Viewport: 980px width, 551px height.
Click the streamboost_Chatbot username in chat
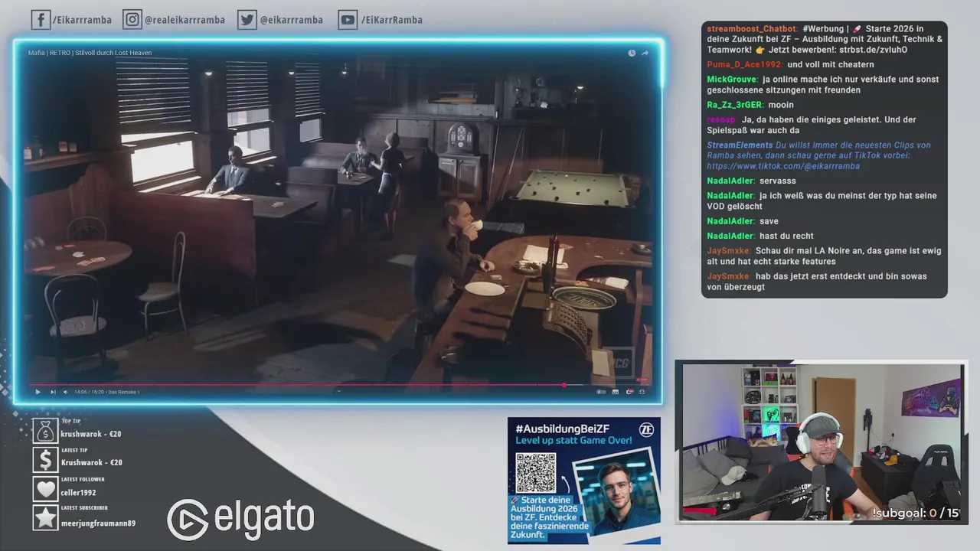tap(753, 29)
